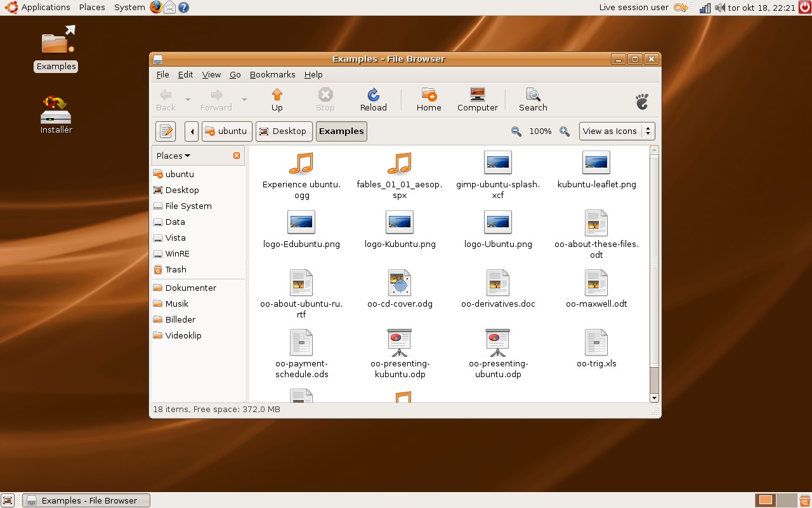Click the vertical scrollbar down arrow

click(654, 398)
